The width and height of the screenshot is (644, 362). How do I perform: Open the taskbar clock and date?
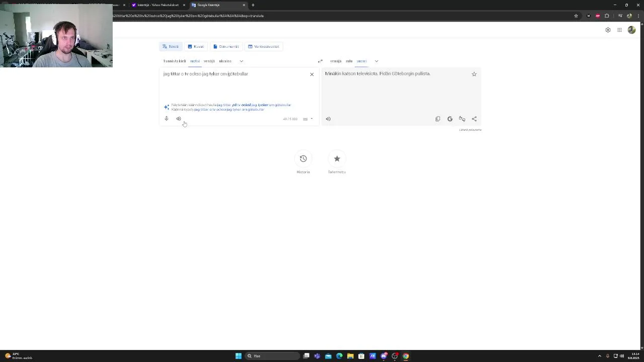[632, 356]
